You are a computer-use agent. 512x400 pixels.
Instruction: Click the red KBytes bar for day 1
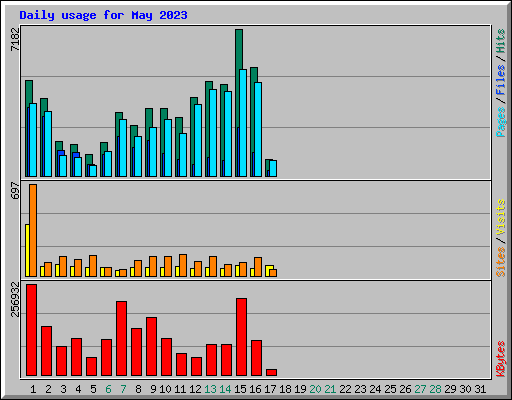click(x=31, y=330)
